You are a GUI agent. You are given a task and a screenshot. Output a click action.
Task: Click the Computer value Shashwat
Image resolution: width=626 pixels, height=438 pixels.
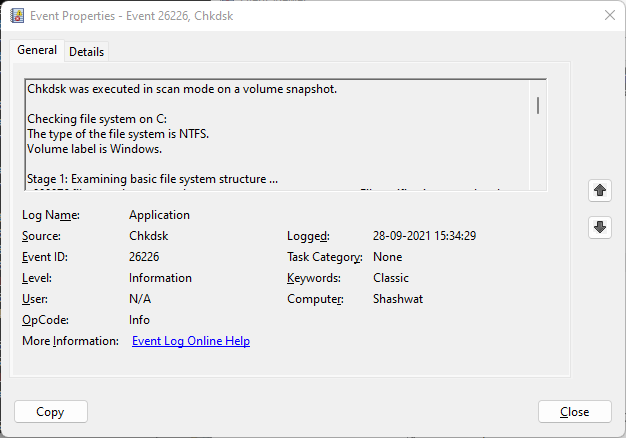pyautogui.click(x=399, y=299)
